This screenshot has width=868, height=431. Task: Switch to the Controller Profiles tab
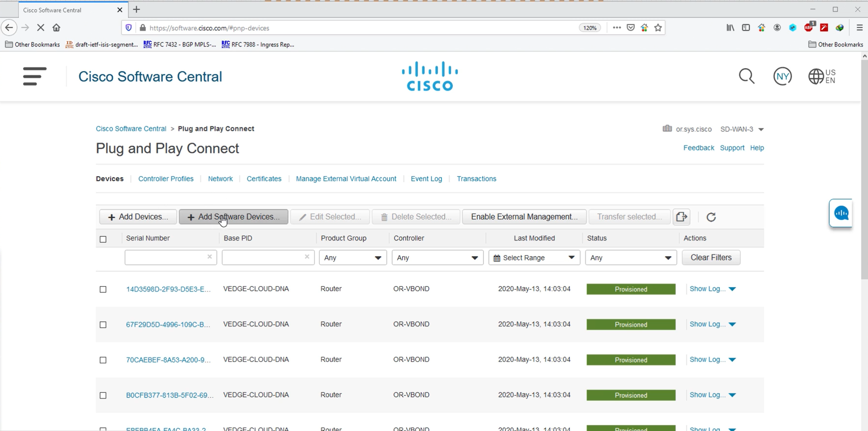click(x=166, y=179)
